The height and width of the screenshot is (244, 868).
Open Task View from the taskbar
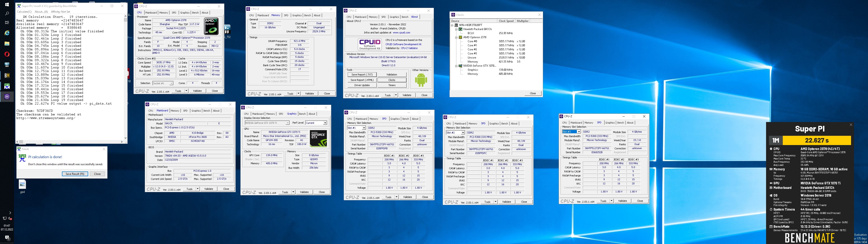7,23
